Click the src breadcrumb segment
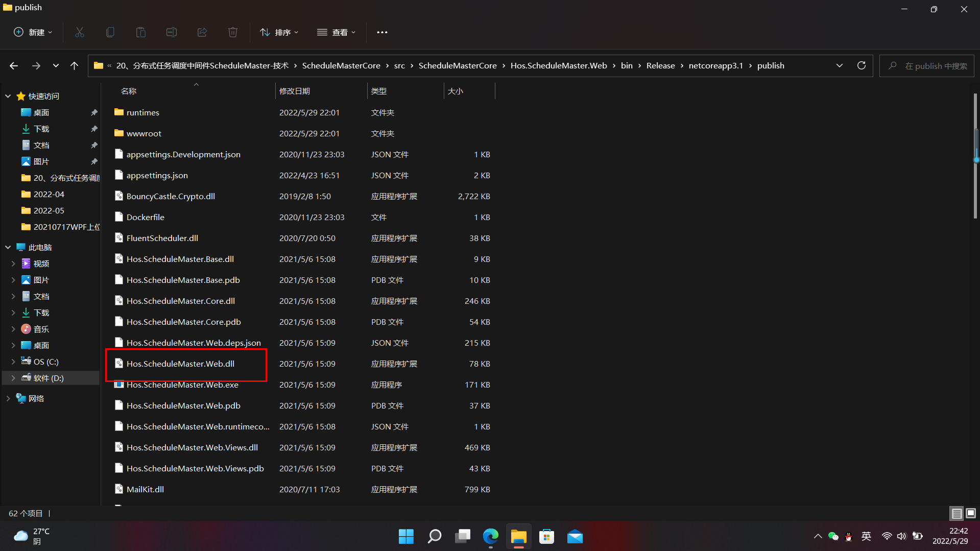This screenshot has height=551, width=980. coord(399,65)
